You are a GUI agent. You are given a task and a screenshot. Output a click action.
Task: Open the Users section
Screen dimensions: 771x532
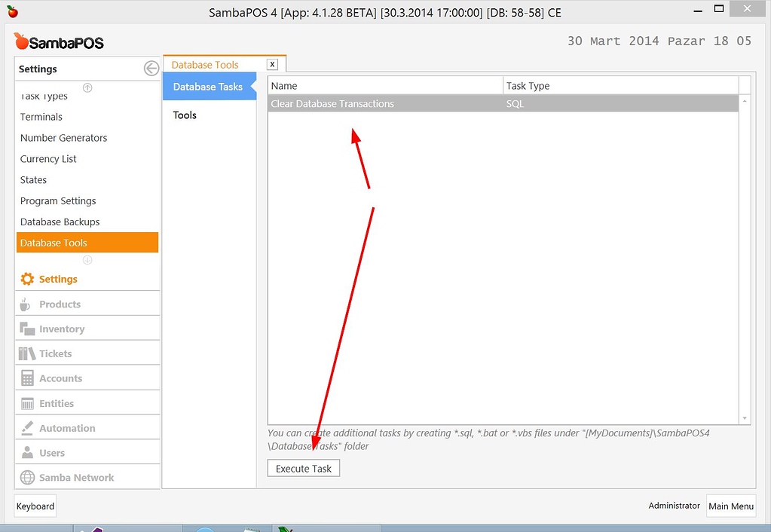(x=52, y=452)
